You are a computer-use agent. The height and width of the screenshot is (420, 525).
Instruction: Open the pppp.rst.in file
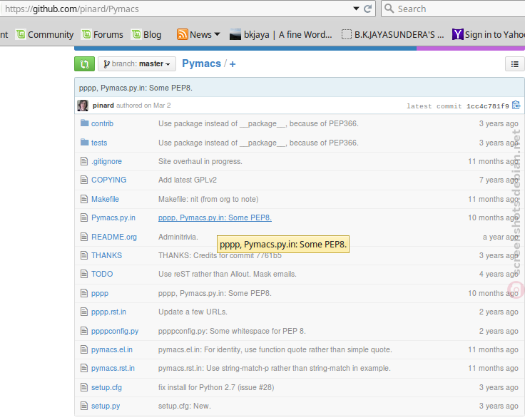tap(108, 312)
